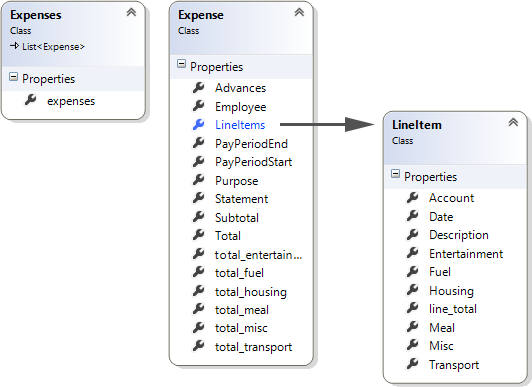Collapse the Expense class box chevron
This screenshot has width=532, height=387.
point(299,13)
